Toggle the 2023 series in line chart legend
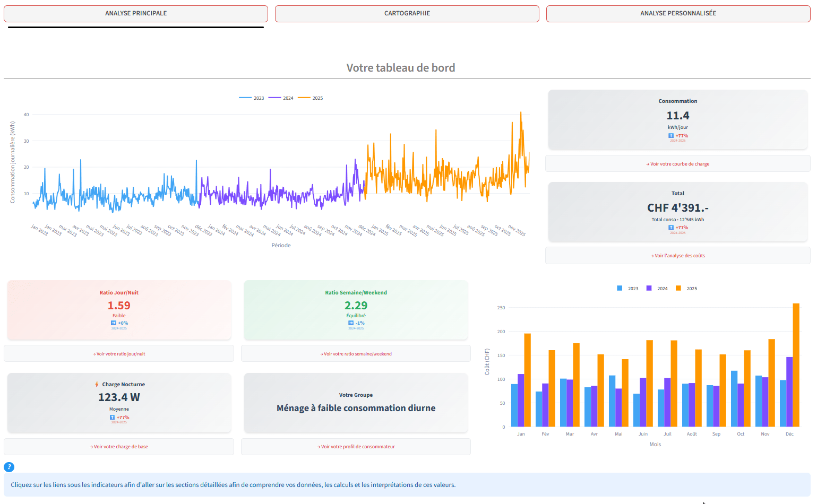The width and height of the screenshot is (817, 504). tap(252, 98)
